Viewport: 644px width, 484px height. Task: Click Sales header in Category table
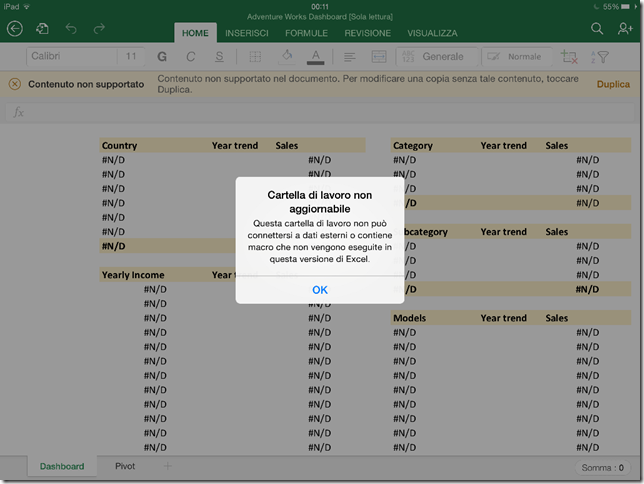(557, 145)
